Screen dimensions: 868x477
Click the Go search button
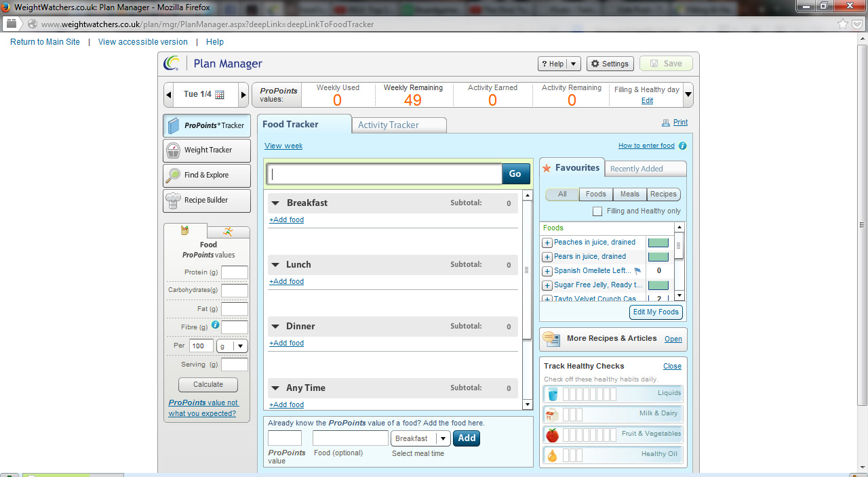515,174
